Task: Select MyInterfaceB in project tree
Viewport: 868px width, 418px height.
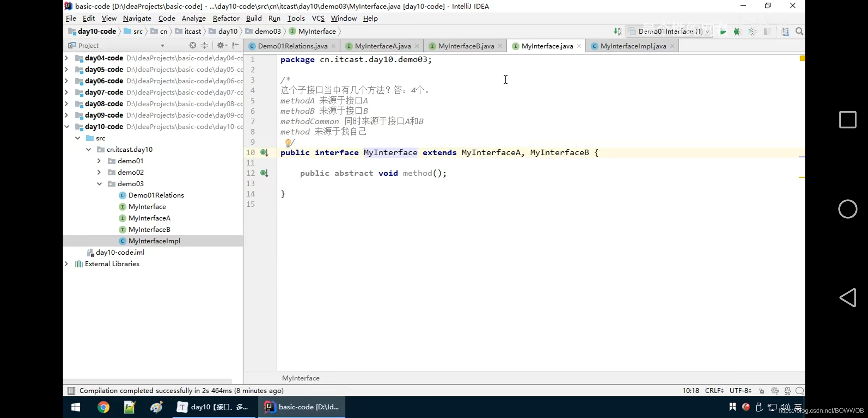Action: 149,230
